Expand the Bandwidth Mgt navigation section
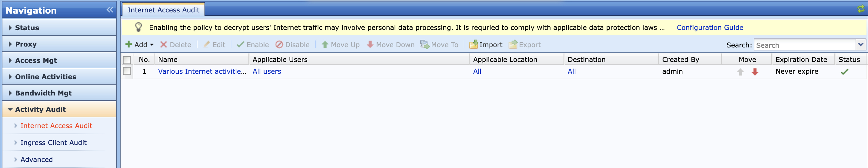 tap(43, 93)
